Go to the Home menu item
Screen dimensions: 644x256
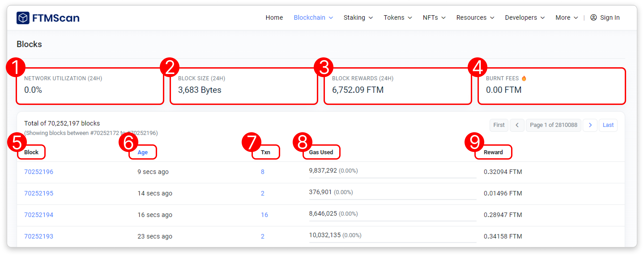[x=274, y=17]
